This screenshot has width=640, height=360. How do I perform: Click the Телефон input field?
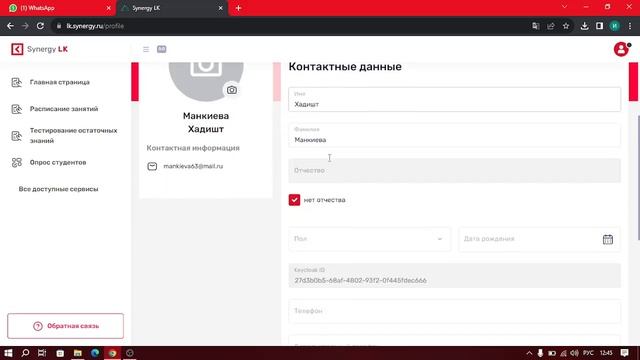tap(455, 311)
